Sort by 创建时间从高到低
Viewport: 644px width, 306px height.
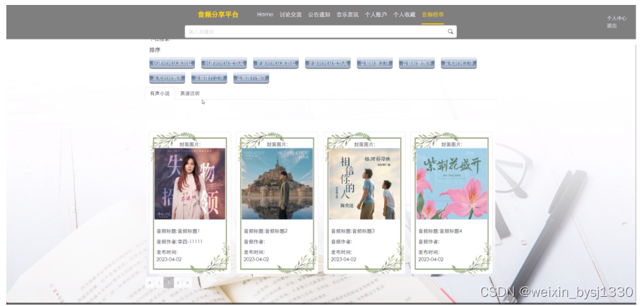point(172,64)
